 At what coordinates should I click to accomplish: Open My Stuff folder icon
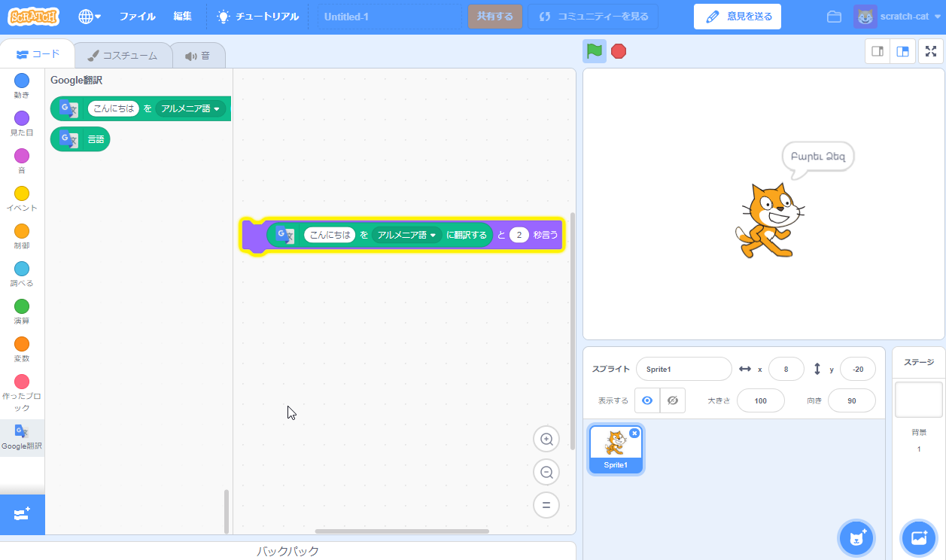coord(834,17)
